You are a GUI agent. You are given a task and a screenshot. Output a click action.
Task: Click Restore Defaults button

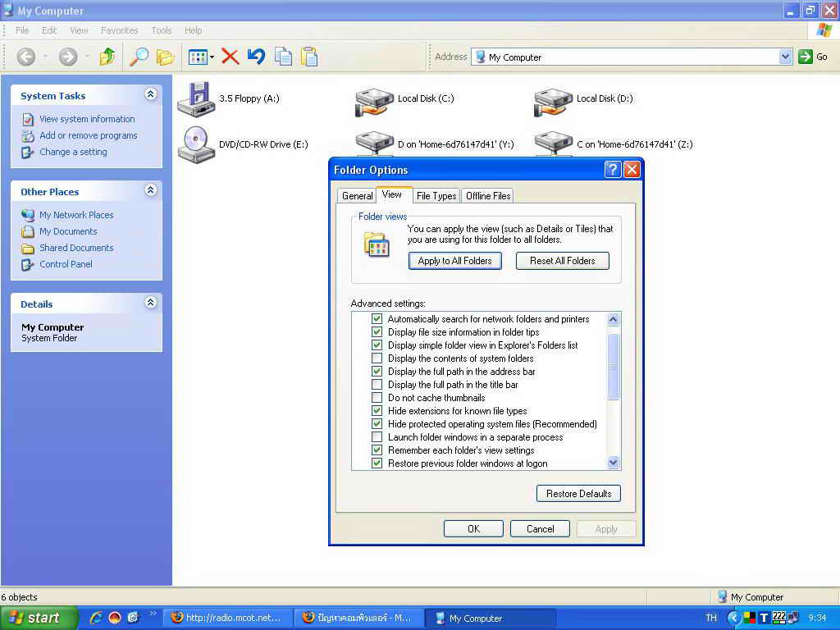[x=578, y=493]
